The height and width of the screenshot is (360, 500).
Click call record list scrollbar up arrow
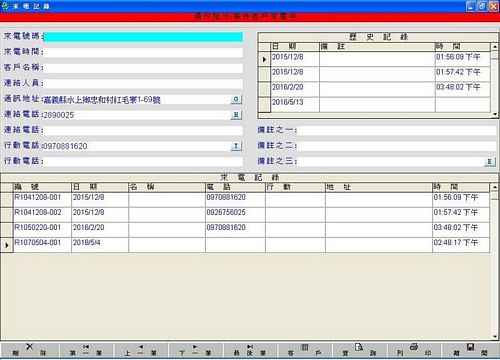[x=495, y=187]
